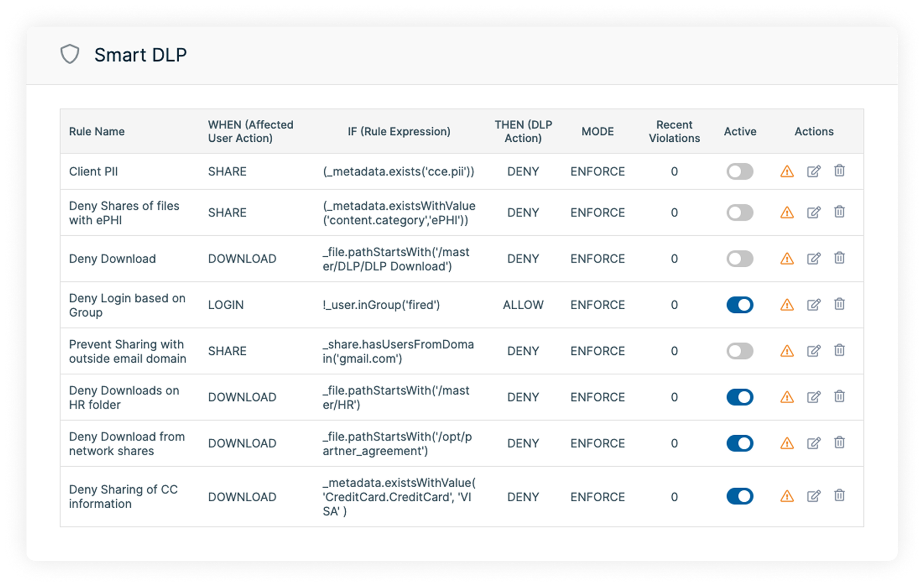The width and height of the screenshot is (924, 587).
Task: Delete Prevent Sharing with outside email domain rule
Action: [839, 350]
